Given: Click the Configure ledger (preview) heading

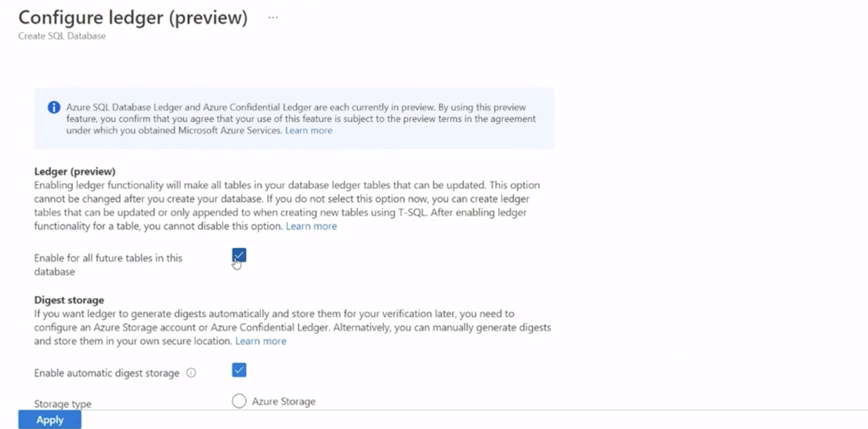Looking at the screenshot, I should pos(134,18).
